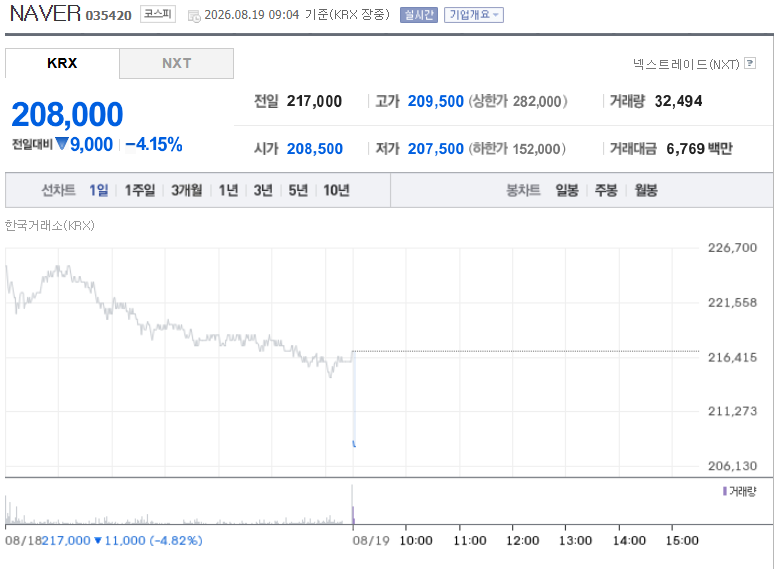
Task: Click the NAVER stock name heading
Action: 45,13
